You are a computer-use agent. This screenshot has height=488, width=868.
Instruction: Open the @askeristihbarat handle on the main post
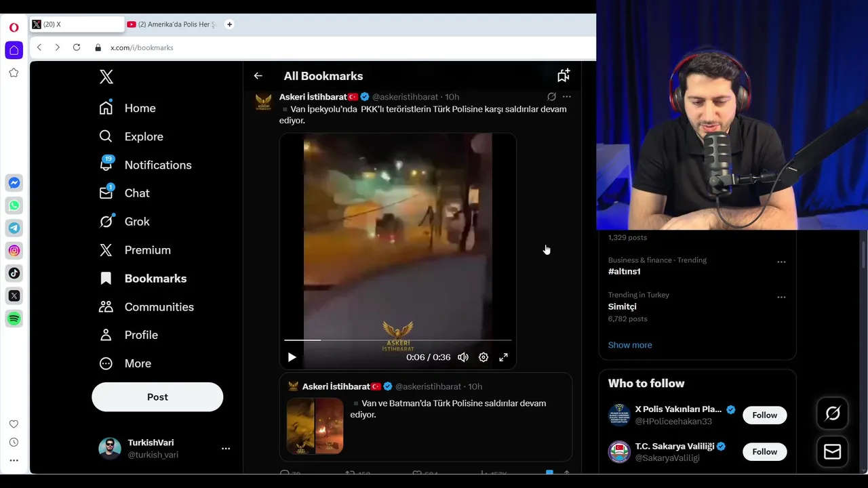pyautogui.click(x=405, y=97)
